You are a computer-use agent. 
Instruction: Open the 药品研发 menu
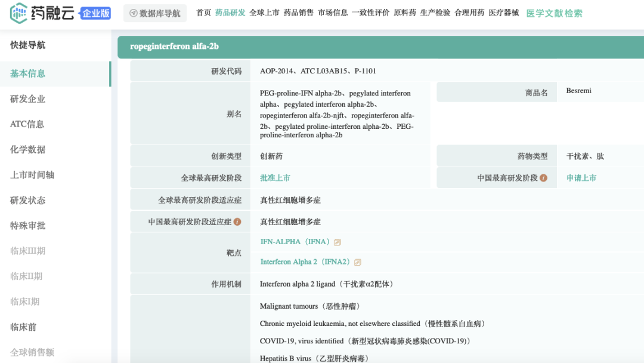(x=230, y=13)
